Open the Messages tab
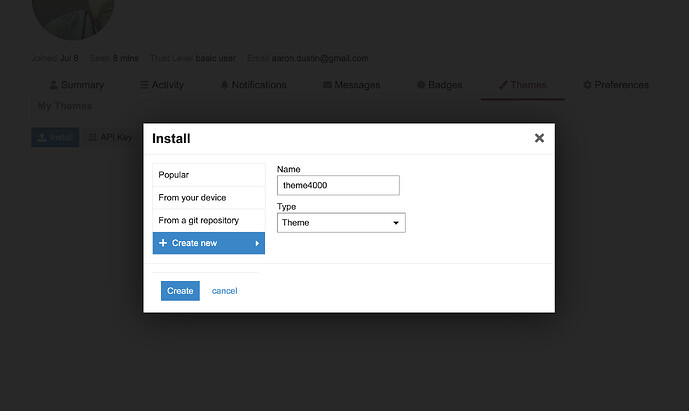 [x=352, y=85]
